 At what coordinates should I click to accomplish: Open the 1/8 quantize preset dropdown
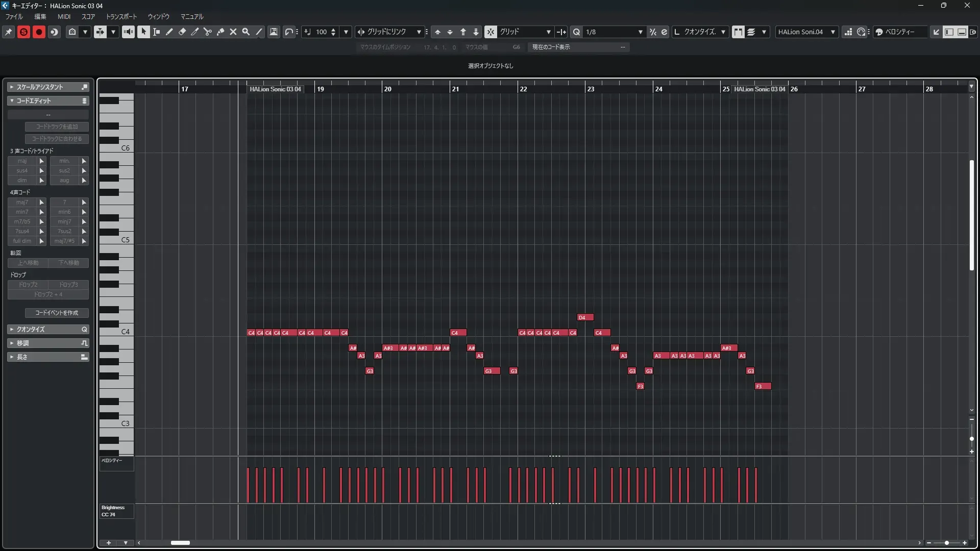coord(640,32)
